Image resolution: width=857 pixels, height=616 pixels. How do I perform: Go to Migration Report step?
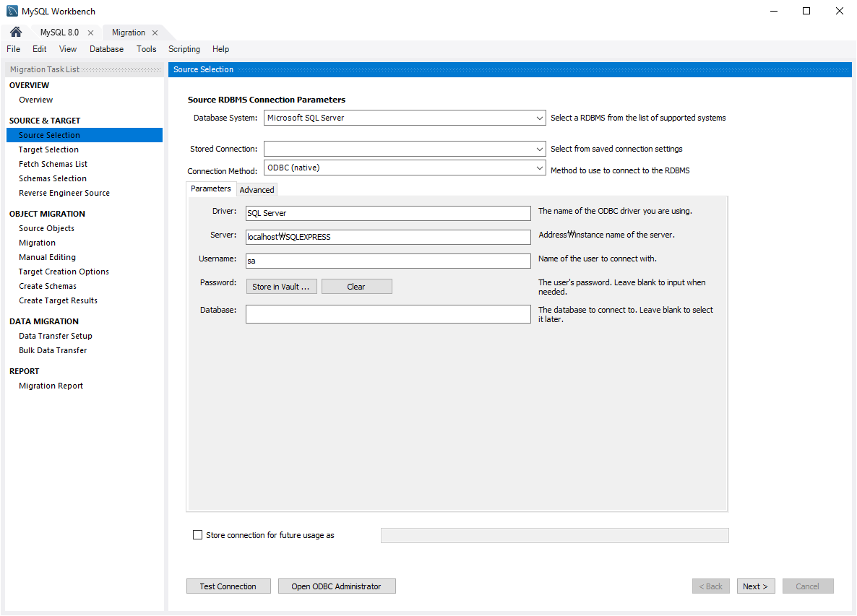(51, 386)
